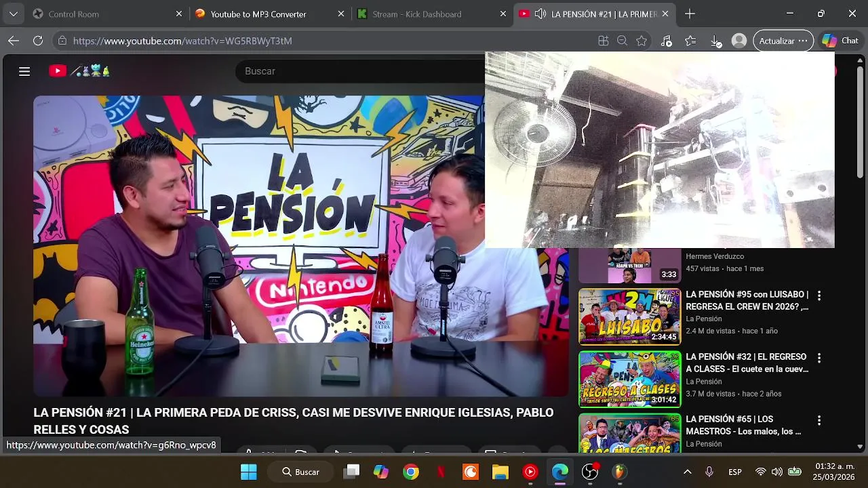Open the browser downloads icon

[715, 41]
